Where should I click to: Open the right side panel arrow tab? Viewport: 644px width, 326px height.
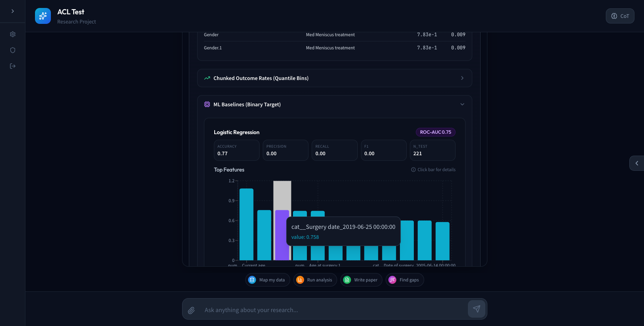point(636,163)
